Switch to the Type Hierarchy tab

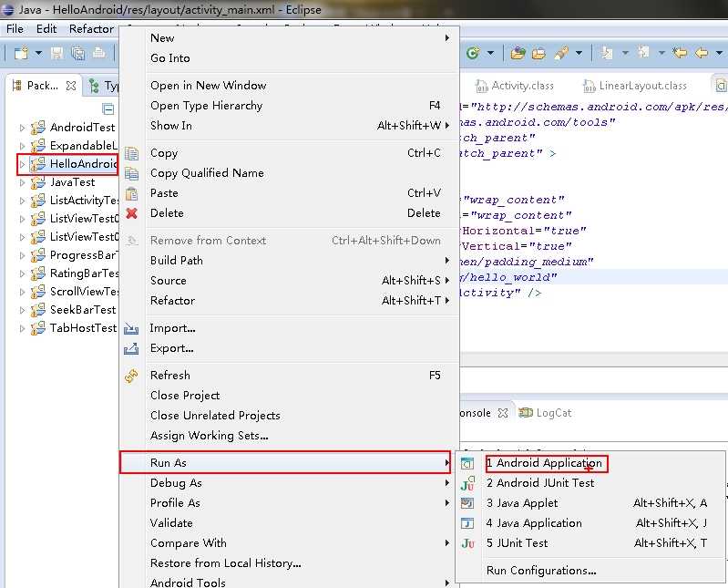click(105, 86)
